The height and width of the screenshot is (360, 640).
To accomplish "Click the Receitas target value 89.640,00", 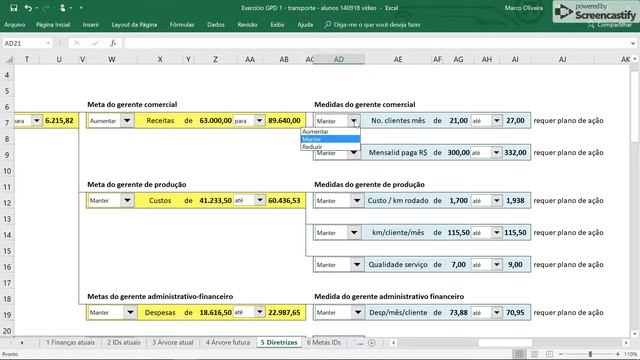I will pos(284,120).
